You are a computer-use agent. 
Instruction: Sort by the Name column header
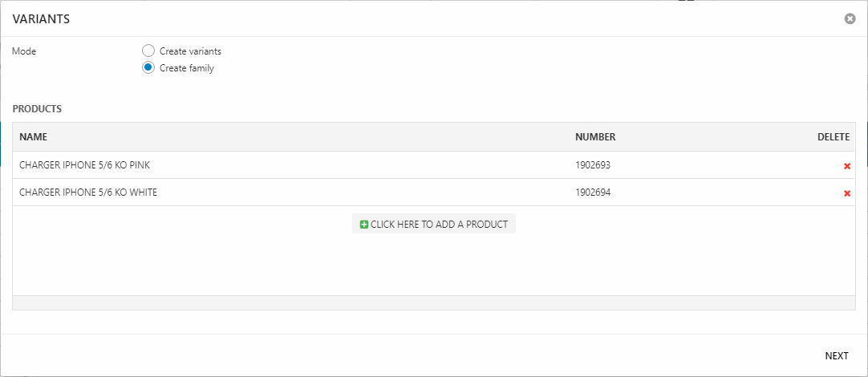coord(34,137)
